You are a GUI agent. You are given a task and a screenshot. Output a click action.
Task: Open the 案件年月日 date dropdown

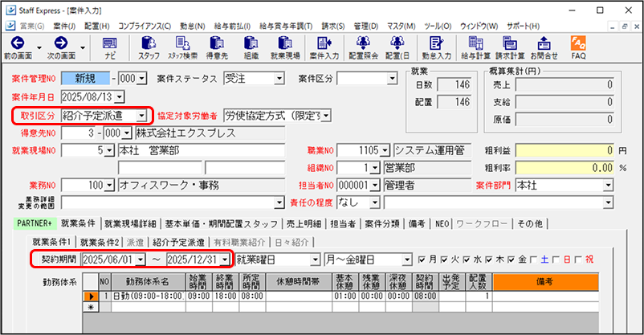(119, 97)
